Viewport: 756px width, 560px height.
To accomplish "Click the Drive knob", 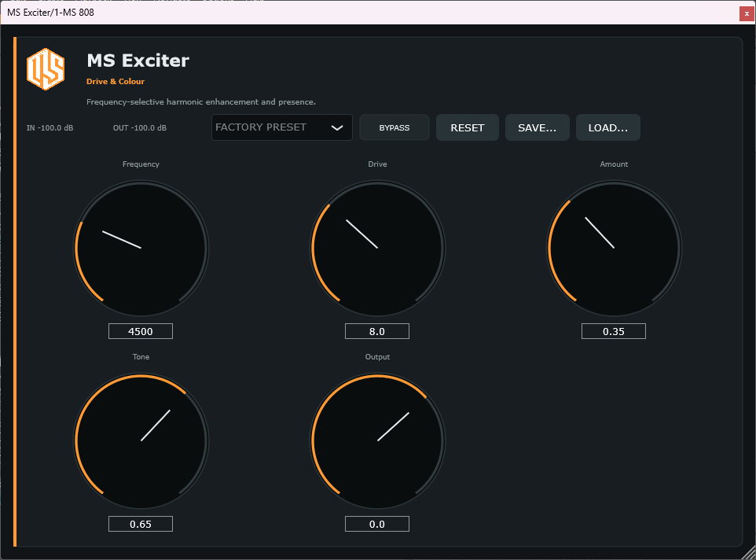I will click(x=377, y=248).
